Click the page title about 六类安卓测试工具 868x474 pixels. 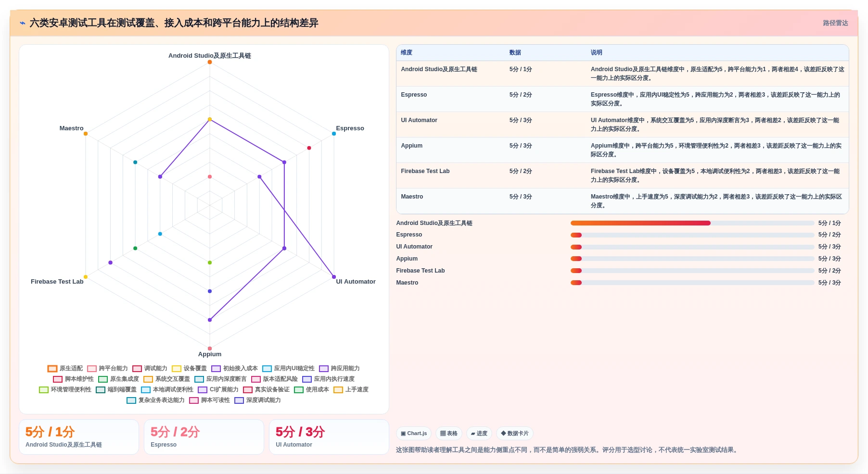tap(174, 23)
